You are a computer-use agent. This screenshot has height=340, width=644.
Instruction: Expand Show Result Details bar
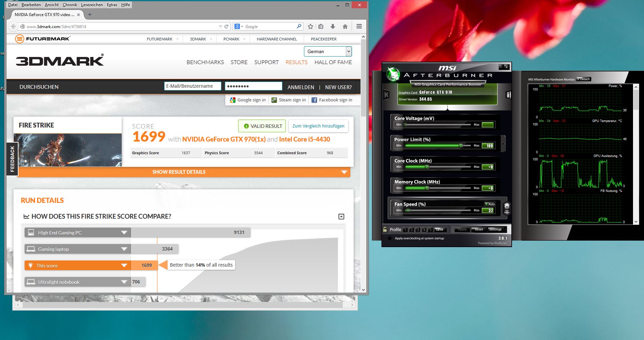point(183,172)
